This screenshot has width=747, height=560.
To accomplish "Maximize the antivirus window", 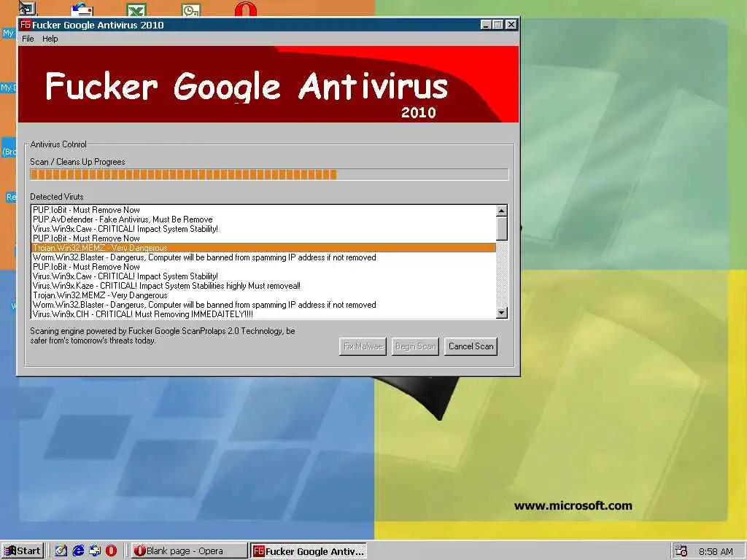I will pyautogui.click(x=498, y=25).
